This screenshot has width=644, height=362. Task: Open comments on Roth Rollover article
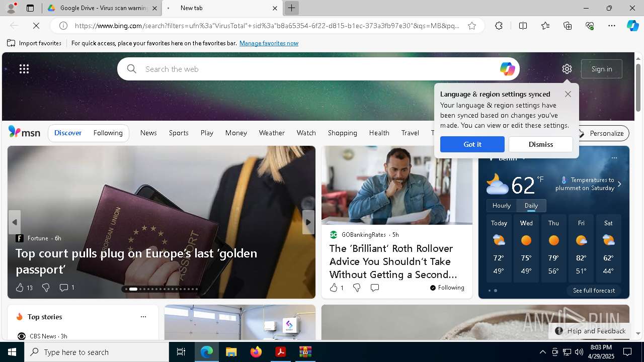[x=375, y=288]
